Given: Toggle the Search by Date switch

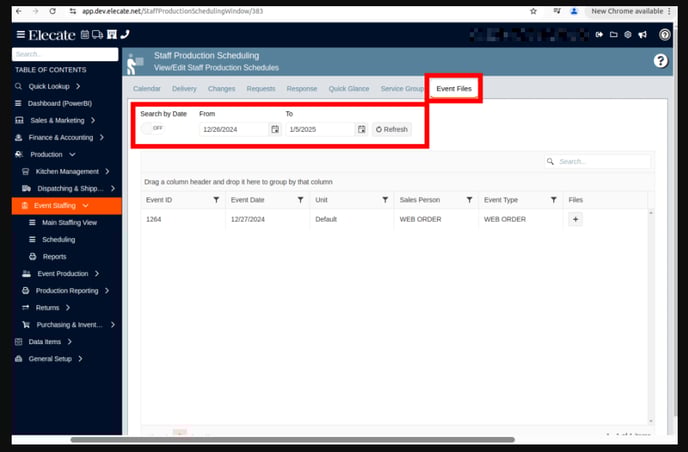Looking at the screenshot, I should tap(153, 129).
